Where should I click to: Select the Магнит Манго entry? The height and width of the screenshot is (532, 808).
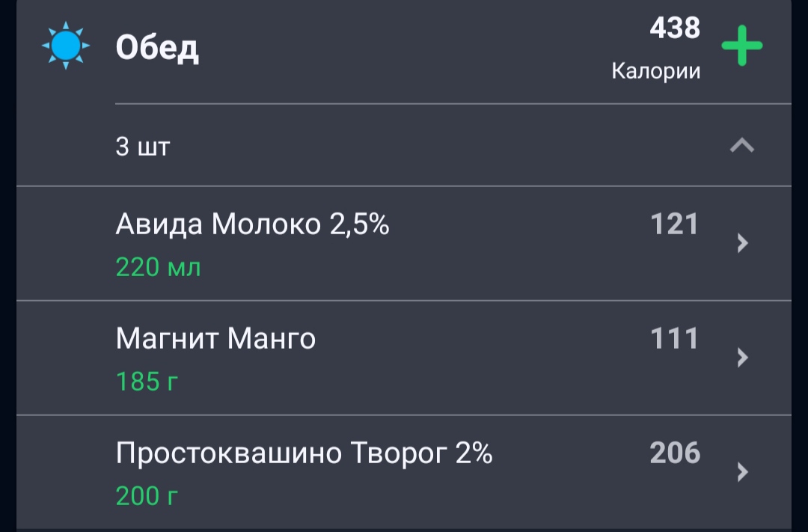tap(404, 358)
